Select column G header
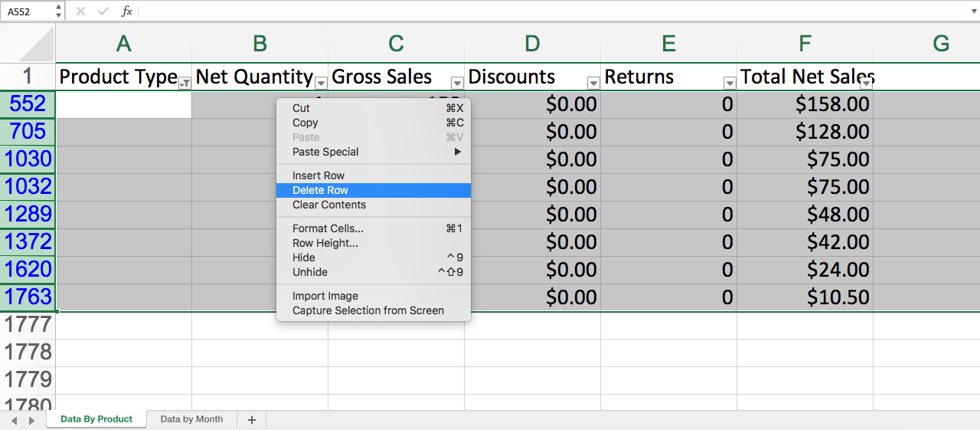This screenshot has width=980, height=430. click(x=926, y=44)
